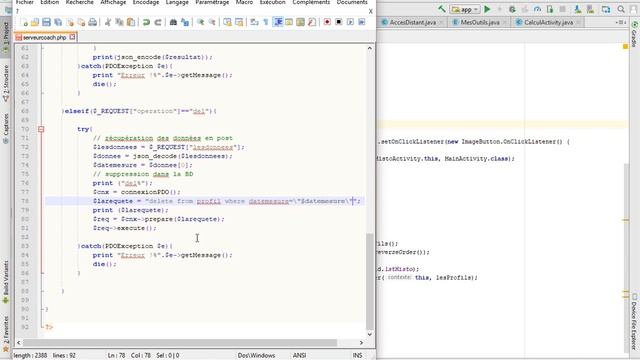Image resolution: width=640 pixels, height=360 pixels.
Task: Switch to MesOutils.java tab
Action: pyautogui.click(x=480, y=22)
